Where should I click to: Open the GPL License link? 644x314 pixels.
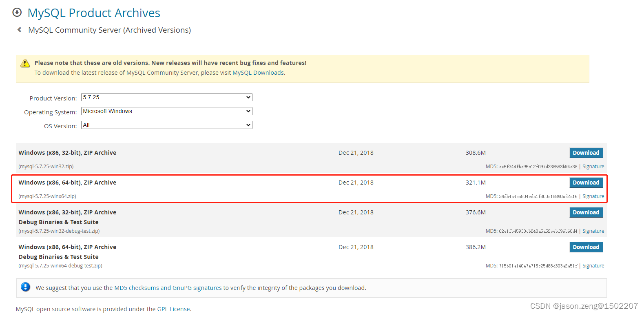(x=174, y=309)
